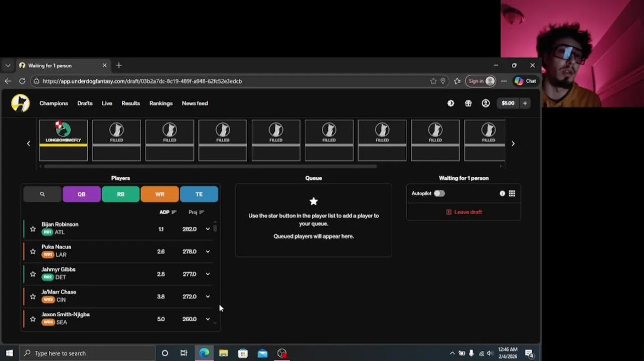Select the 'Waiting for 1 person' tab
The image size is (644, 361).
(63, 65)
